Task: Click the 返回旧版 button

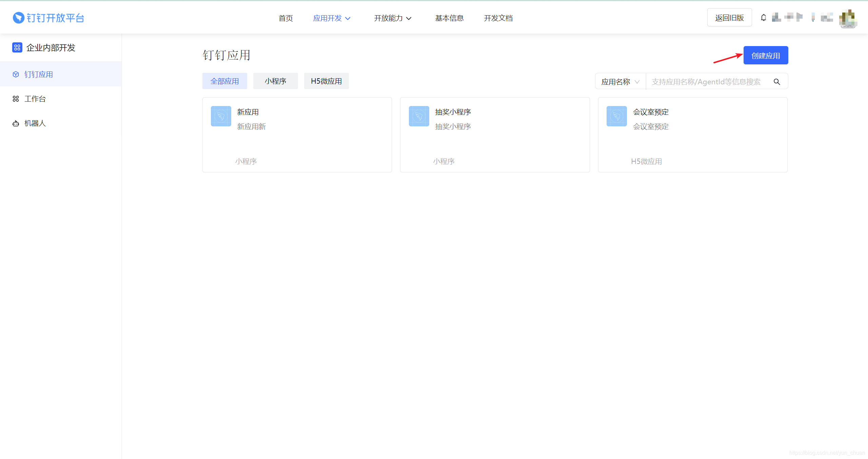Action: [x=729, y=18]
